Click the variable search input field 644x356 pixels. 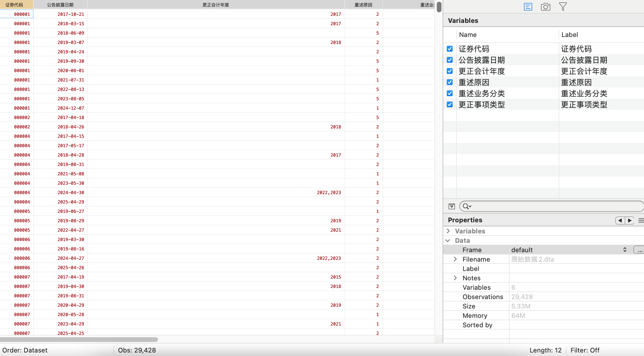coord(555,206)
